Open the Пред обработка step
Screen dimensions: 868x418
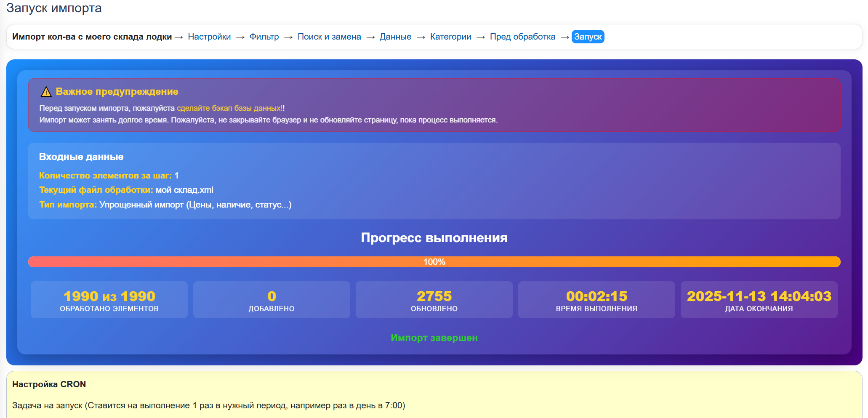click(522, 37)
